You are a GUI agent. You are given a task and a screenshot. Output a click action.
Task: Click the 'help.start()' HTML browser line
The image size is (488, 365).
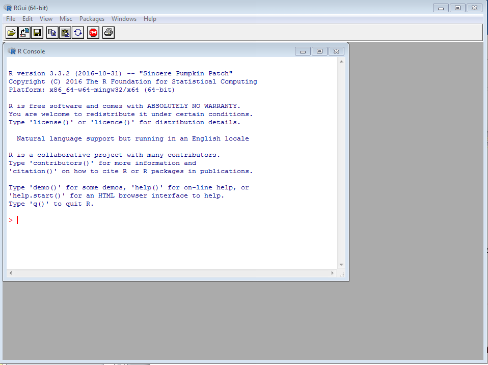click(116, 196)
